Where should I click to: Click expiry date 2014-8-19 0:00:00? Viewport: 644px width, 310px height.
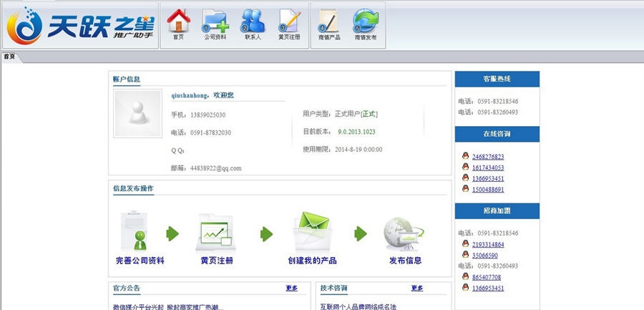coord(358,150)
